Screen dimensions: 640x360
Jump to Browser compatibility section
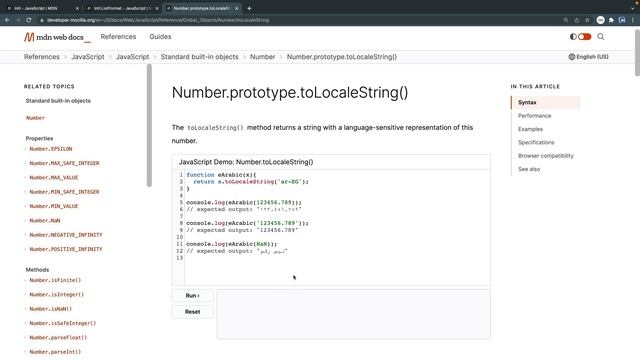point(546,156)
